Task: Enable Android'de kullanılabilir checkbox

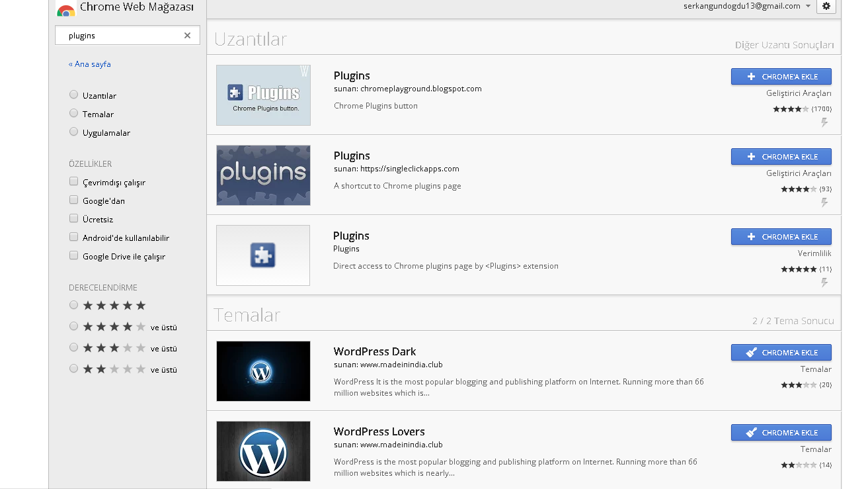Action: click(73, 238)
